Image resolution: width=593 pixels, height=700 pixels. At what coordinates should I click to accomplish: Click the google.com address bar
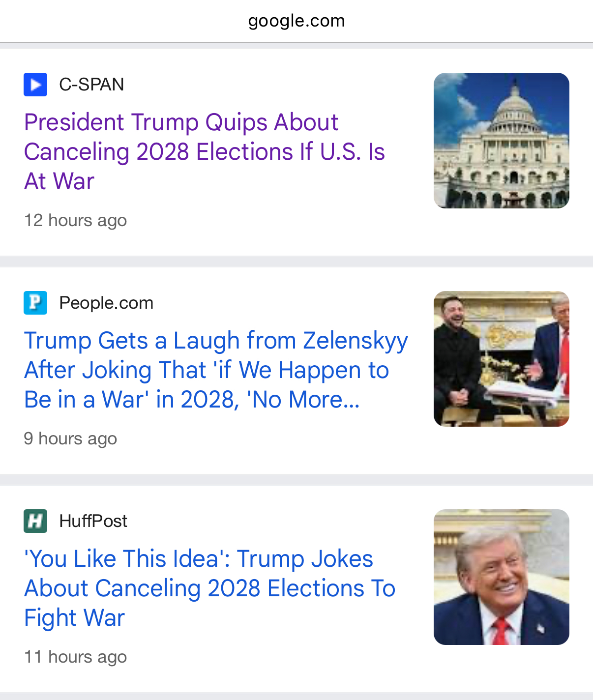(296, 21)
